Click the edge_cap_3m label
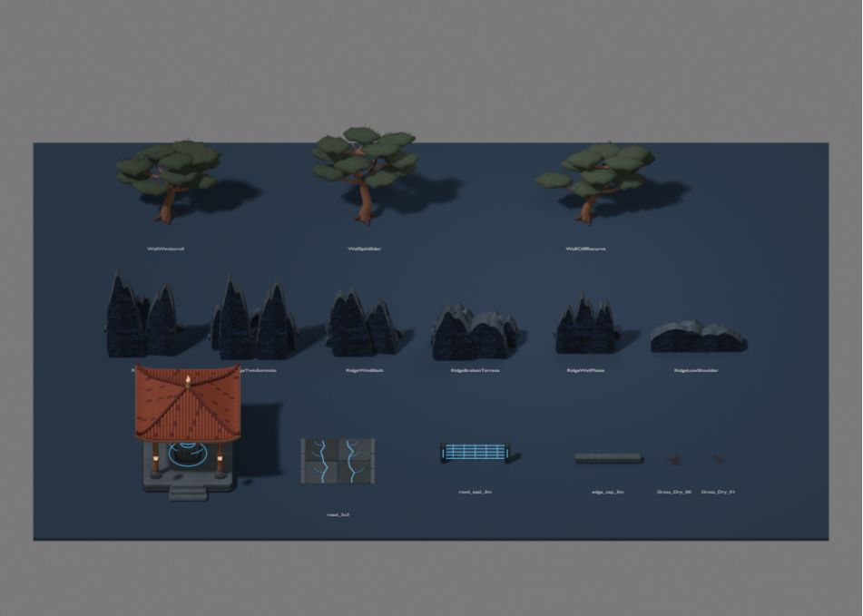 click(x=608, y=492)
